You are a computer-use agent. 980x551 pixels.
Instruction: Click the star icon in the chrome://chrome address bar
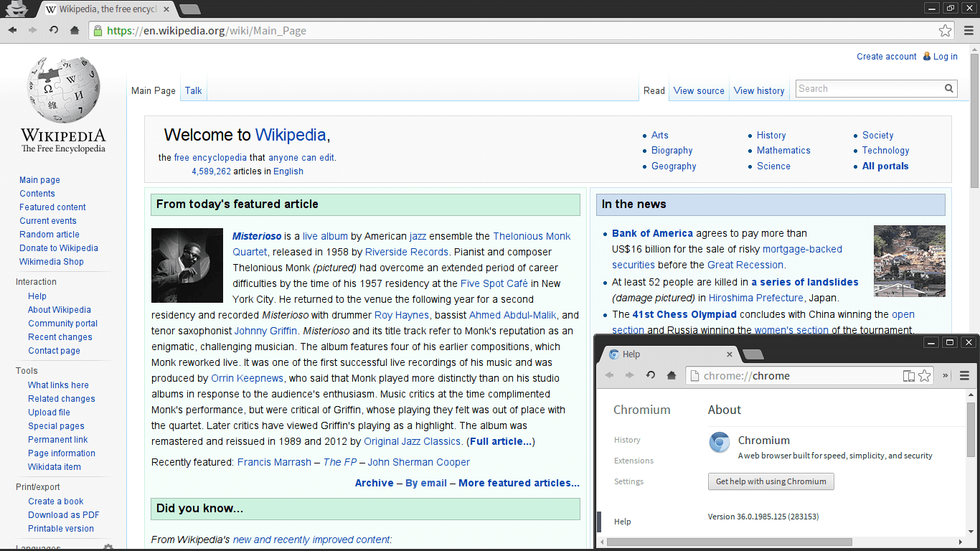point(925,375)
